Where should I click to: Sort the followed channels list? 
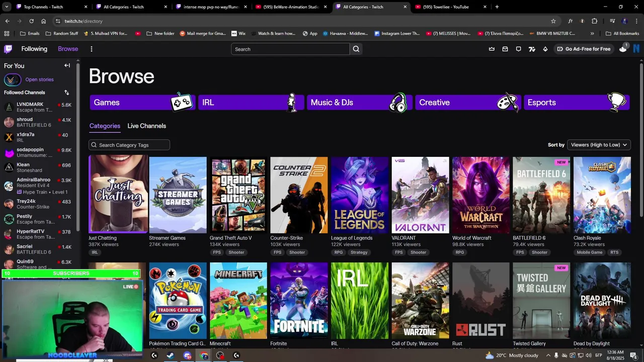pyautogui.click(x=66, y=93)
